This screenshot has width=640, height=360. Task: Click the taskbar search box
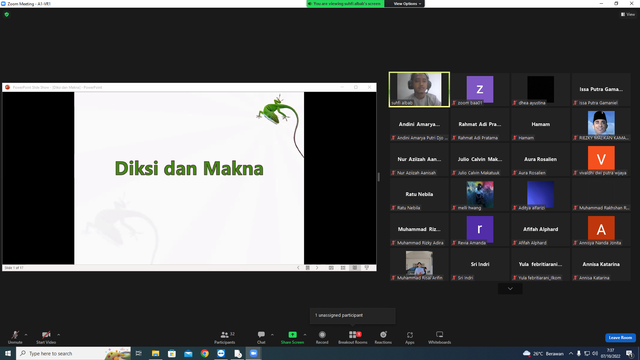pyautogui.click(x=73, y=353)
